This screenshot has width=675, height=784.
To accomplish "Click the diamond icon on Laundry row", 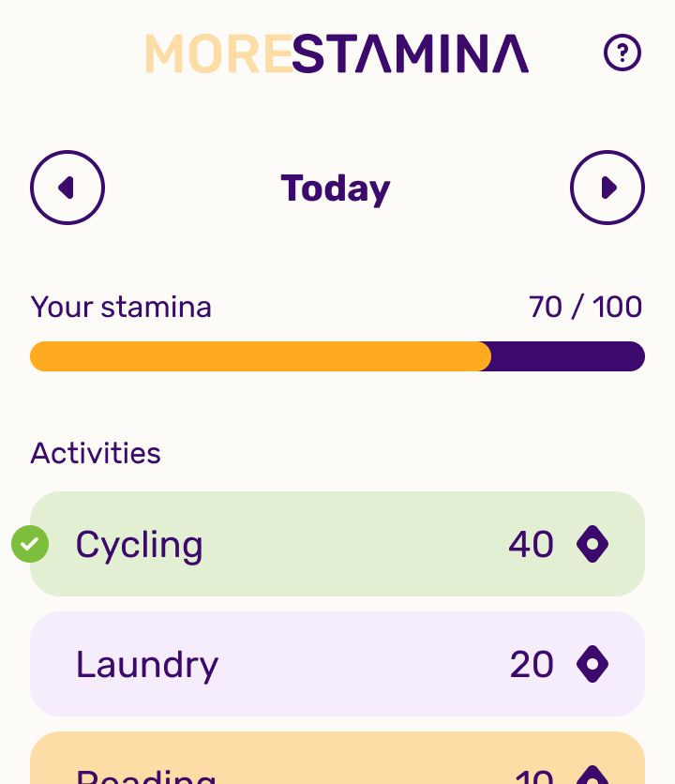I will tap(592, 664).
